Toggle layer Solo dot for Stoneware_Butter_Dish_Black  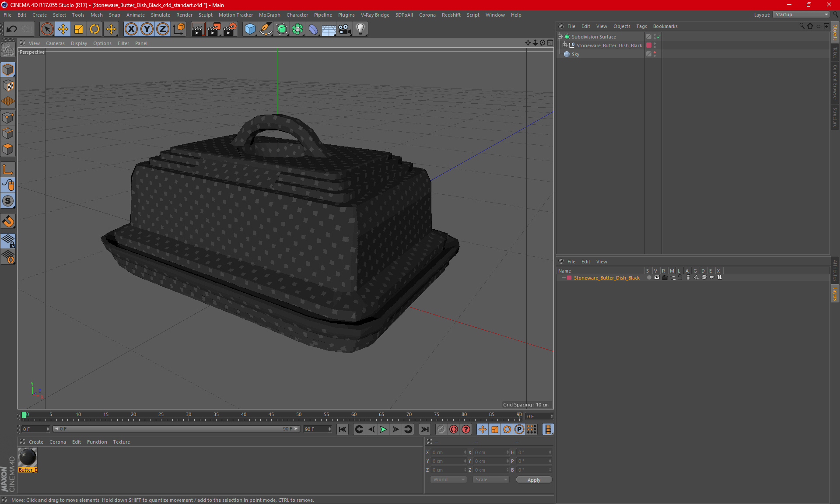click(x=649, y=277)
